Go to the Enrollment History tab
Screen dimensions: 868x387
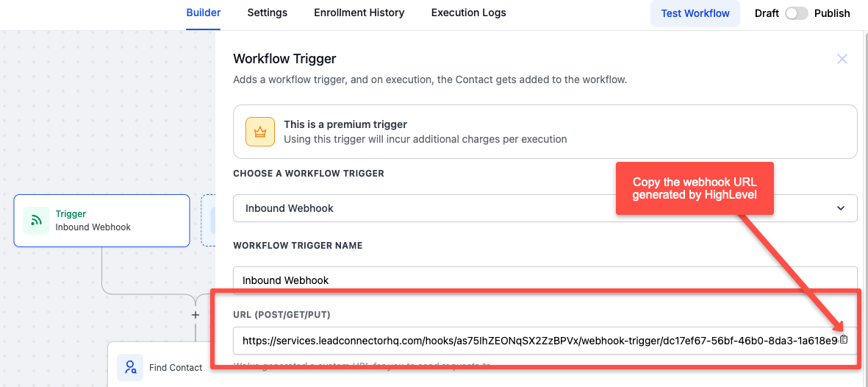(359, 13)
